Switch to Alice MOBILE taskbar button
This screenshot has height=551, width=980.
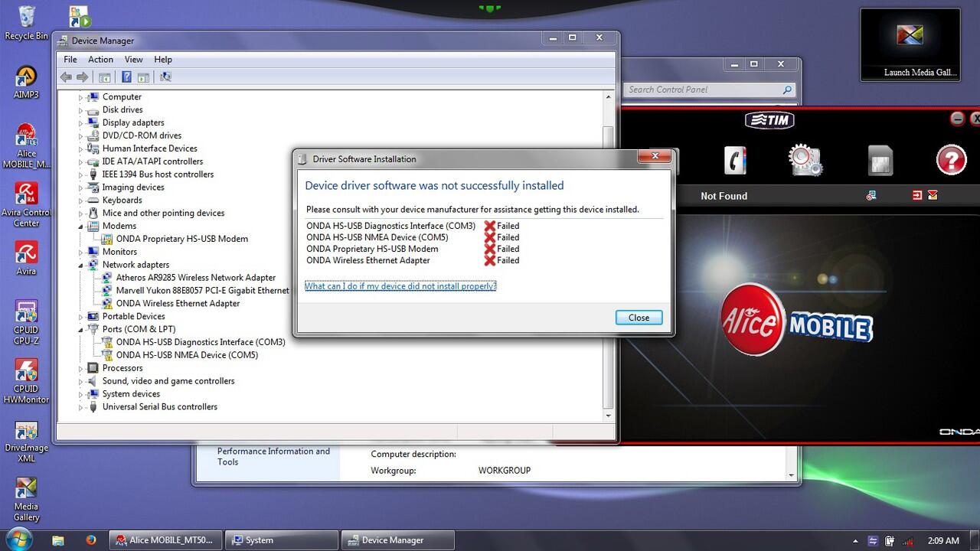166,540
